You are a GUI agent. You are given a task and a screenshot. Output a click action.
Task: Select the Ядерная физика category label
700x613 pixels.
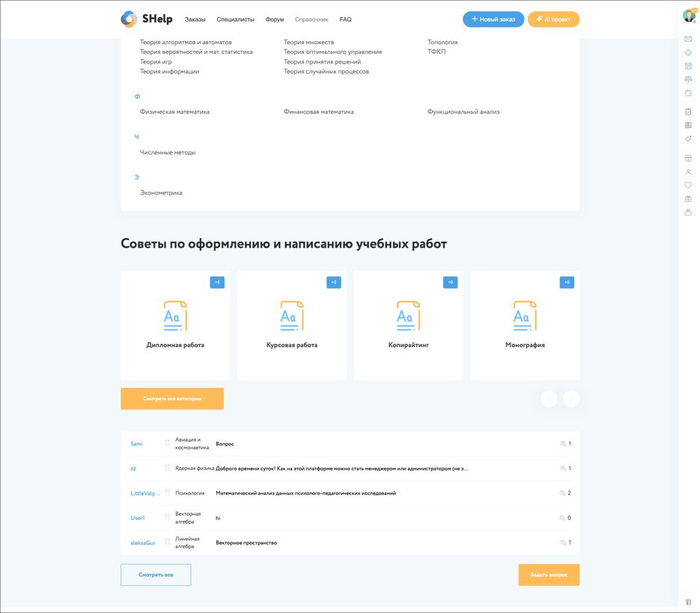[195, 469]
